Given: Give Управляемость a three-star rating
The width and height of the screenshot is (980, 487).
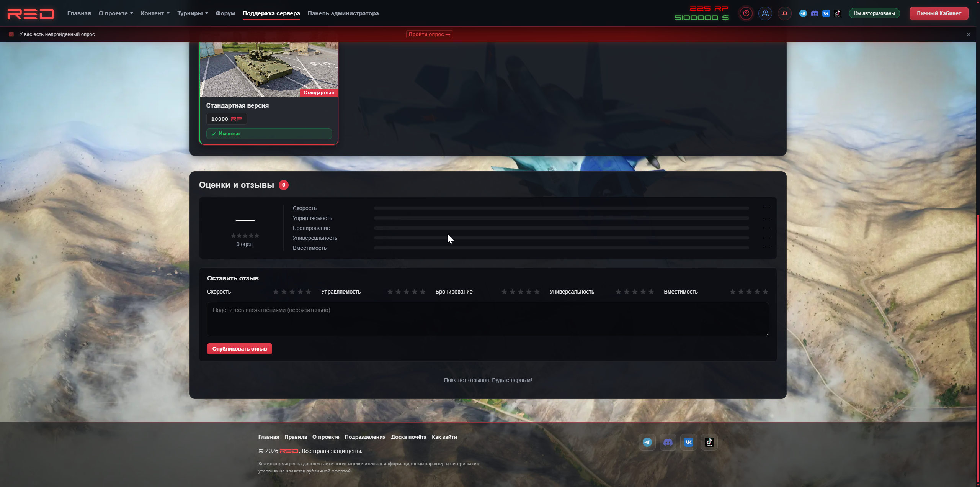Looking at the screenshot, I should [407, 292].
